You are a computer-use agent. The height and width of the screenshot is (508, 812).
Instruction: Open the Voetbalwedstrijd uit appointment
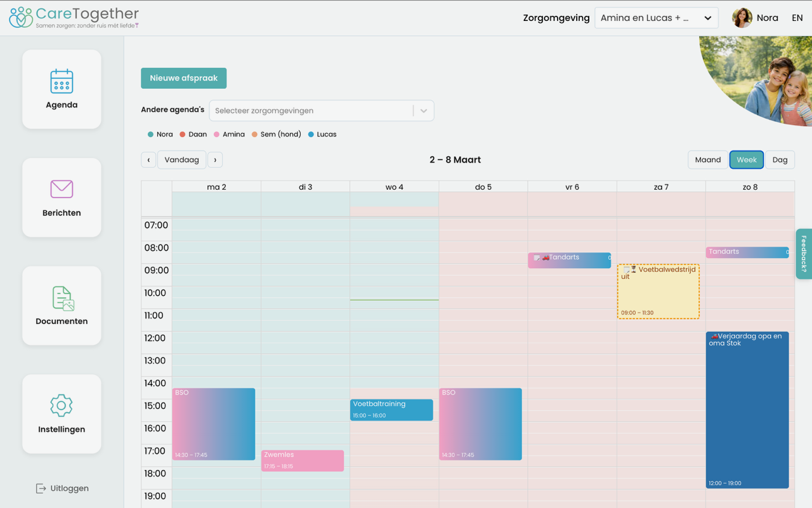[658, 291]
